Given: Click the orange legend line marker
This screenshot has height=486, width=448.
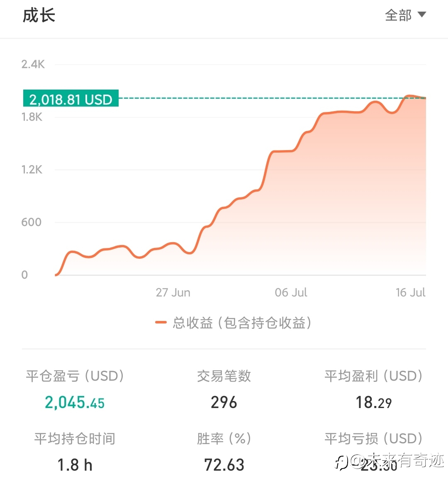Looking at the screenshot, I should [x=161, y=322].
